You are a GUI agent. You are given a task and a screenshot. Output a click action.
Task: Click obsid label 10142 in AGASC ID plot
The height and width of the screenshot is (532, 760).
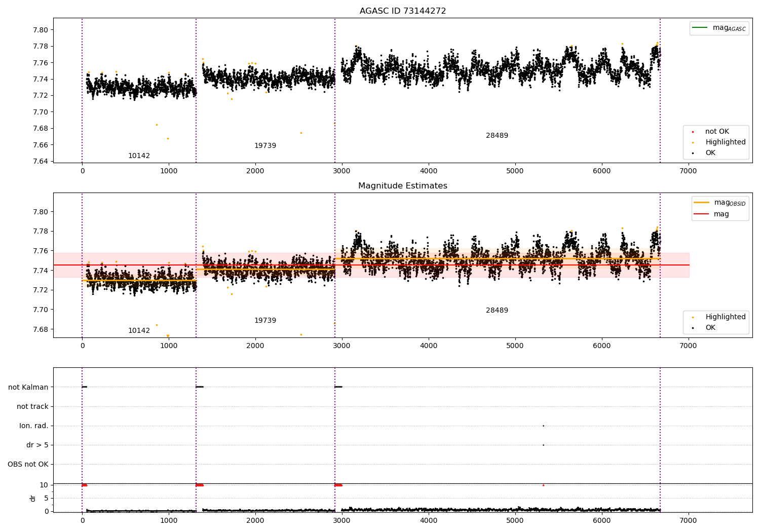tap(139, 156)
